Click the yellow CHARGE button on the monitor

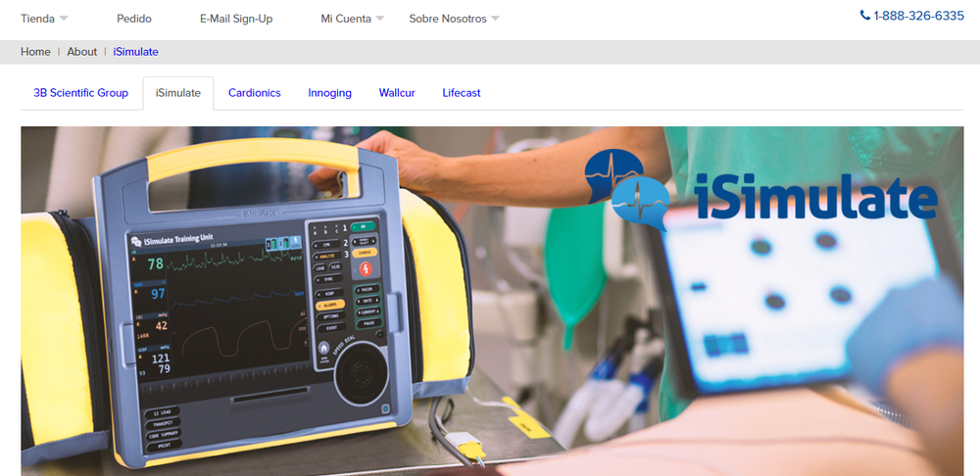point(364,253)
